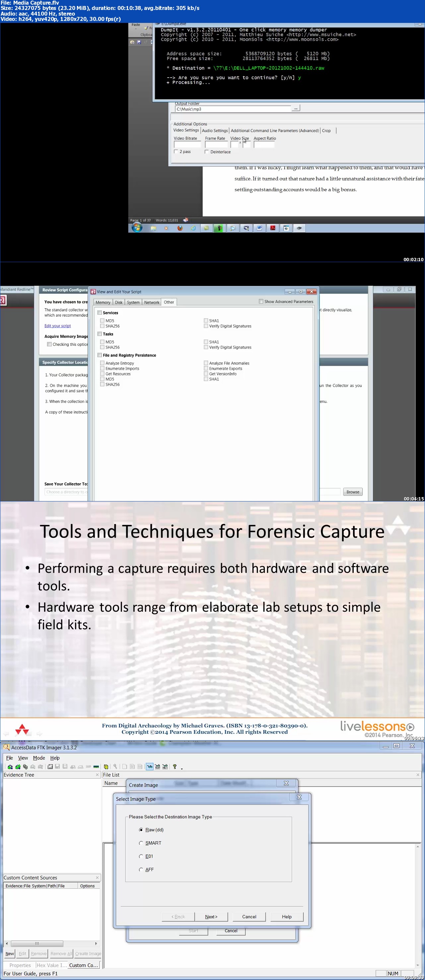Image resolution: width=425 pixels, height=980 pixels.
Task: Click the New button under Custom Content Sources
Action: click(x=10, y=953)
